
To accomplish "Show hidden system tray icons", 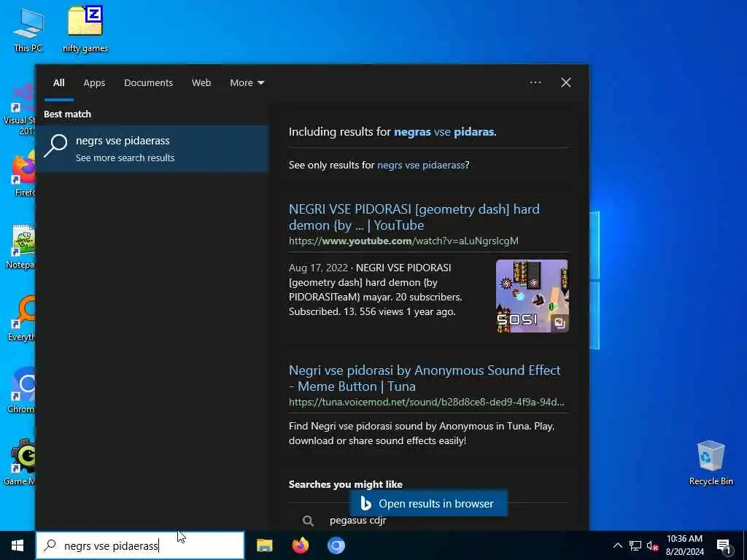I will (x=617, y=545).
